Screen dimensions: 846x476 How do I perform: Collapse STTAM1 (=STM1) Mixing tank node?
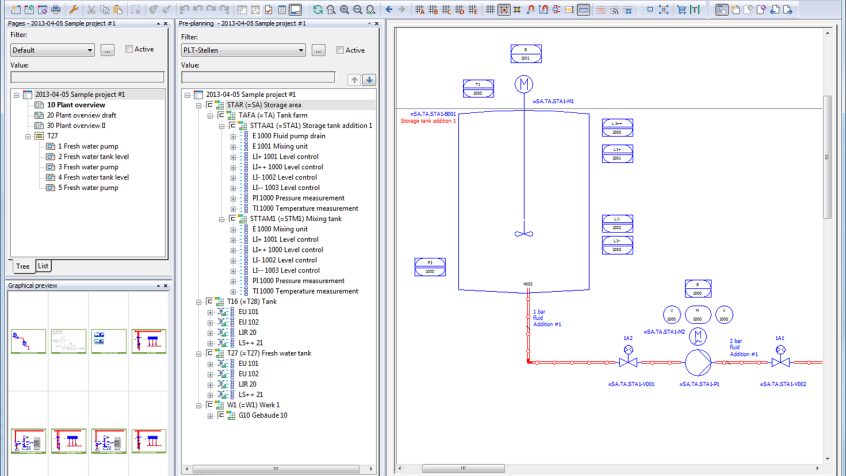[x=221, y=219]
